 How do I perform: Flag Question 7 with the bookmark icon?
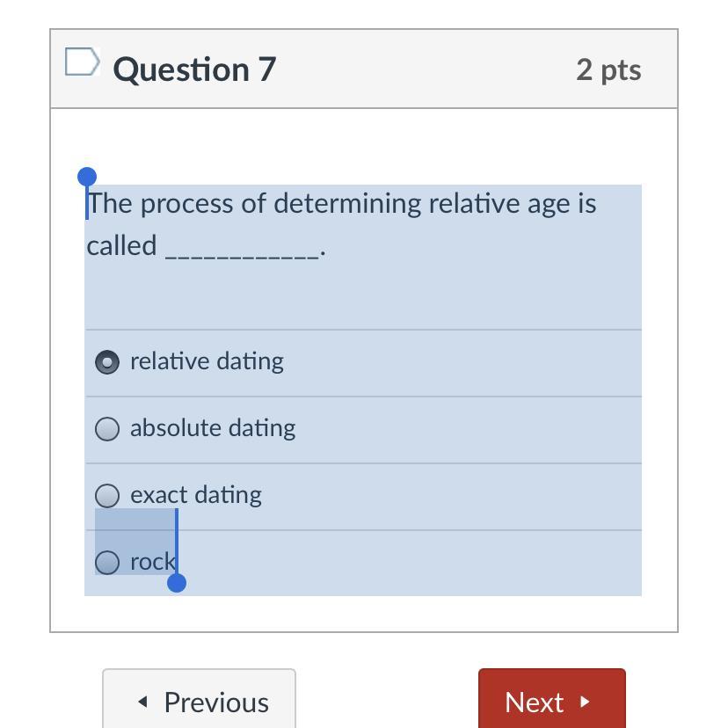pyautogui.click(x=82, y=62)
